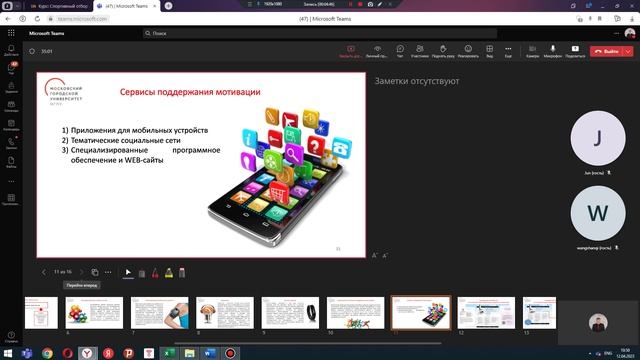
Task: Open Word from the taskbar
Action: coord(210,353)
